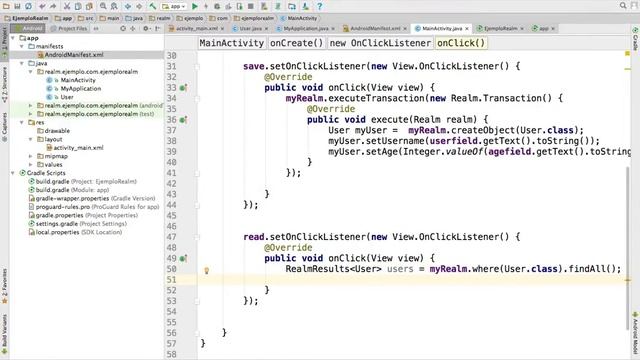Close the MainActivity.java editor tab
640x360 pixels.
[x=467, y=29]
